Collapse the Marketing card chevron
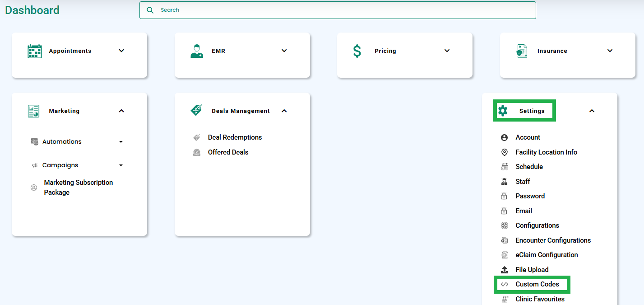 (x=121, y=111)
